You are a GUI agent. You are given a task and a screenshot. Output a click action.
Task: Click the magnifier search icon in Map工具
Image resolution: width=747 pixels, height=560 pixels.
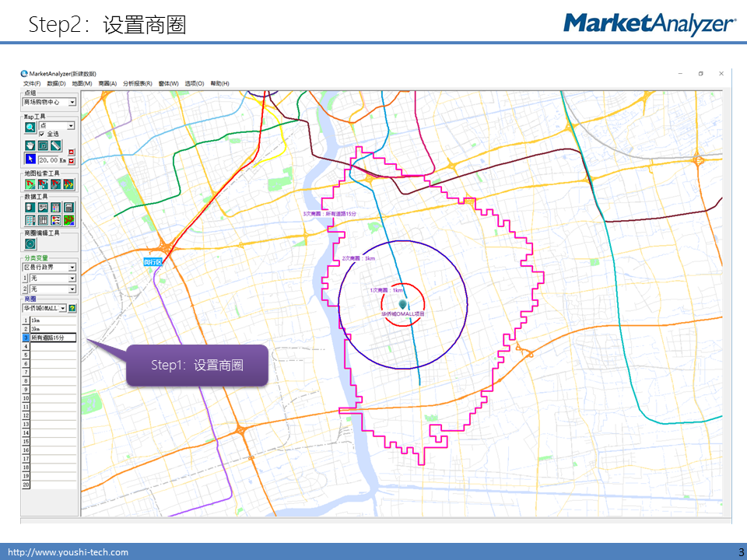coord(30,127)
